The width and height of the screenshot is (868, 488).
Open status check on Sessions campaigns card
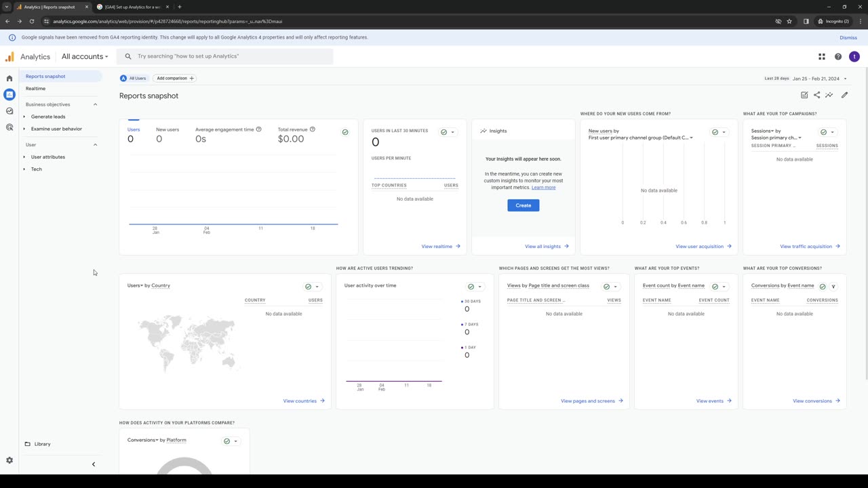827,132
